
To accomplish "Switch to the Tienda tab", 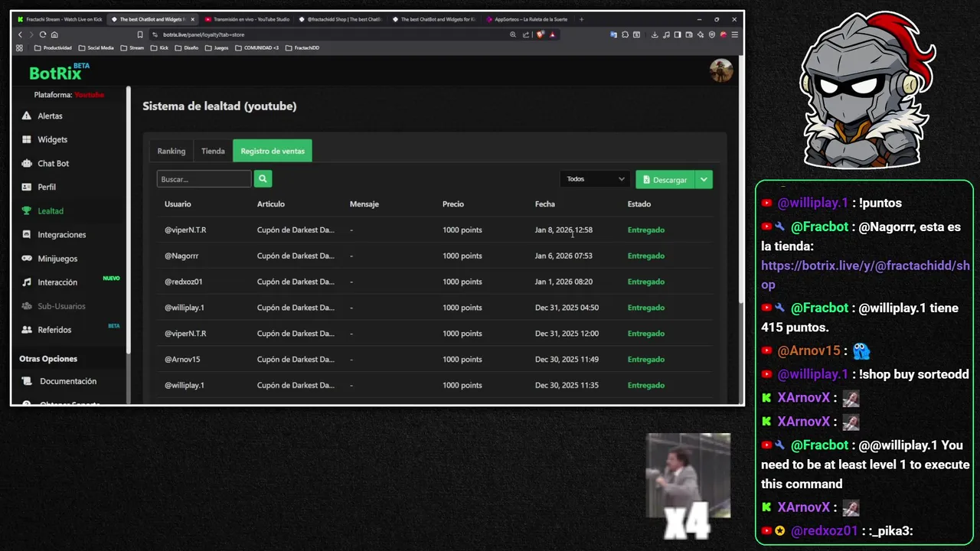I will pyautogui.click(x=213, y=151).
